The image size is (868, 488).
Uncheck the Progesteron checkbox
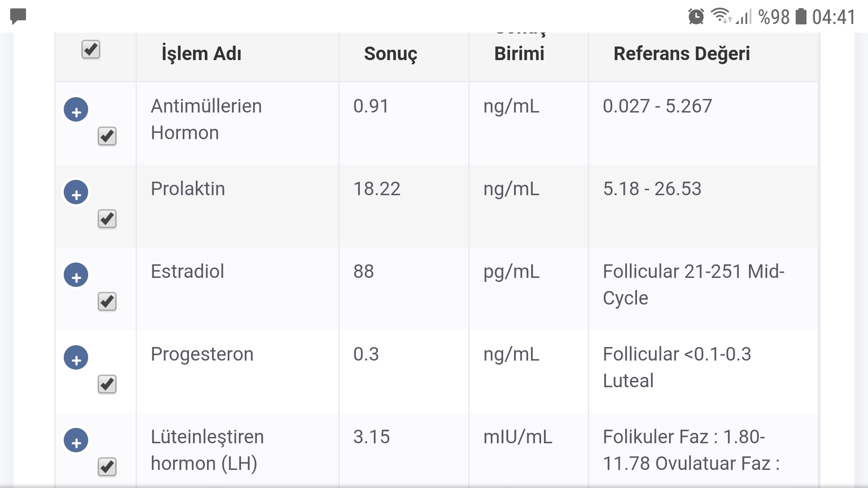[107, 384]
